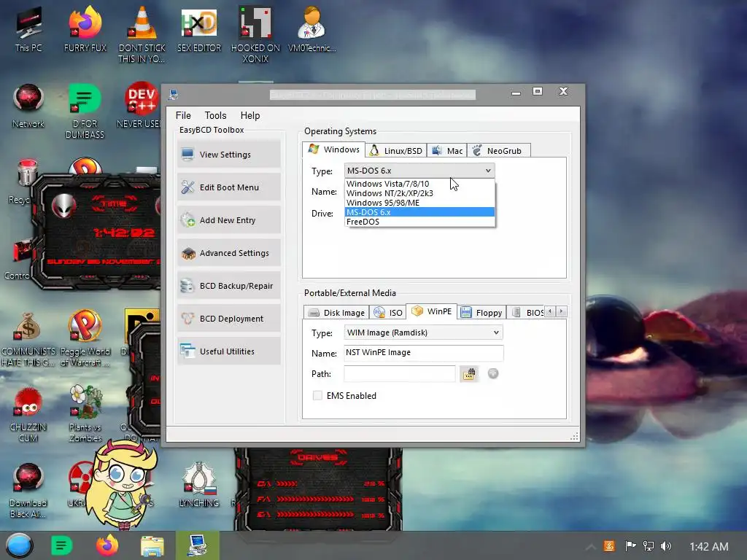Open the This PC desktop icon
The height and width of the screenshot is (560, 747).
[28, 29]
